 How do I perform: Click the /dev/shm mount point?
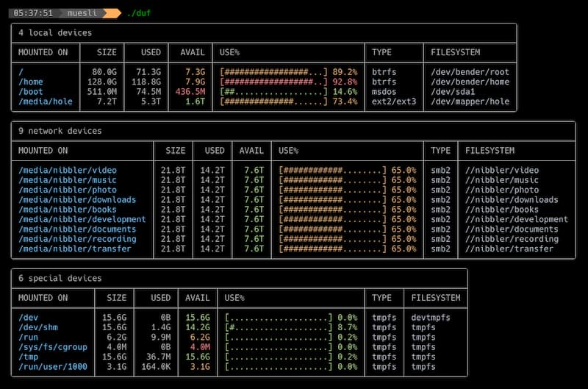38,327
